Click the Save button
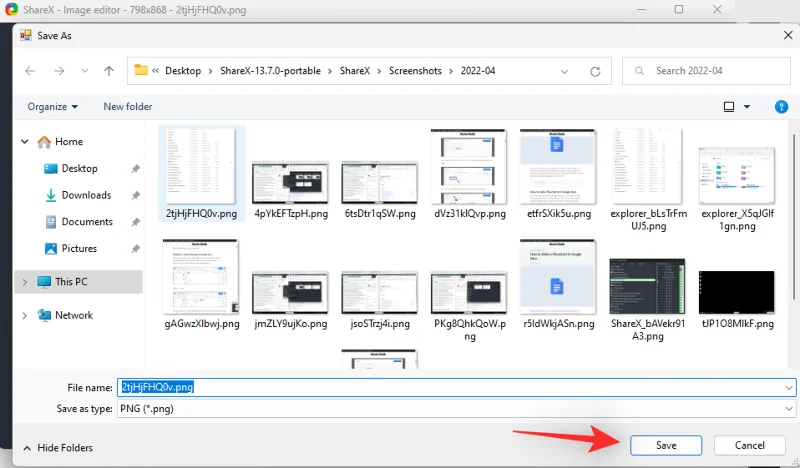Image resolution: width=800 pixels, height=468 pixels. [666, 445]
